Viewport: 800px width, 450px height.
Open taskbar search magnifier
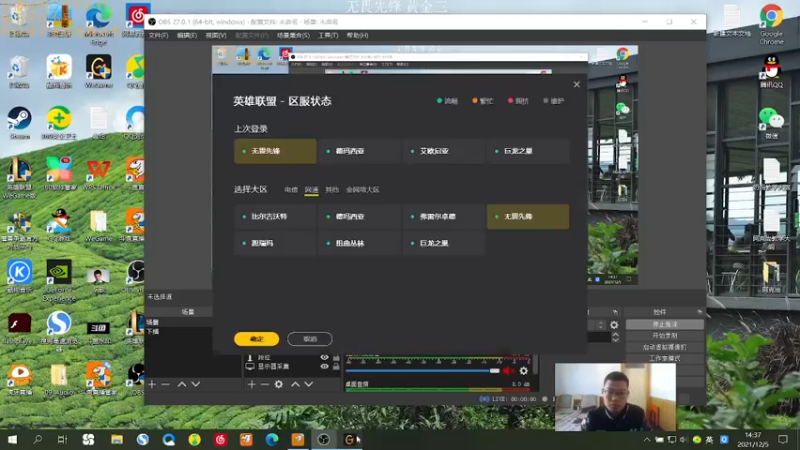[37, 439]
